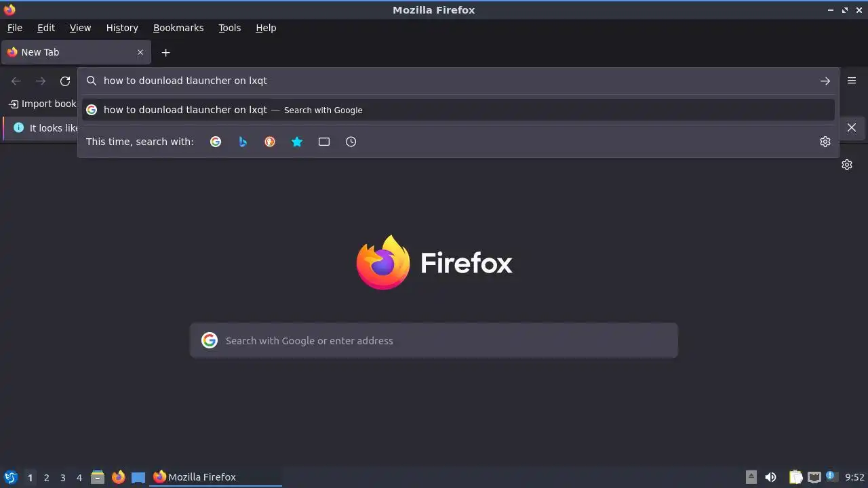This screenshot has height=488, width=868.
Task: Open the Tools menu
Action: [230, 28]
